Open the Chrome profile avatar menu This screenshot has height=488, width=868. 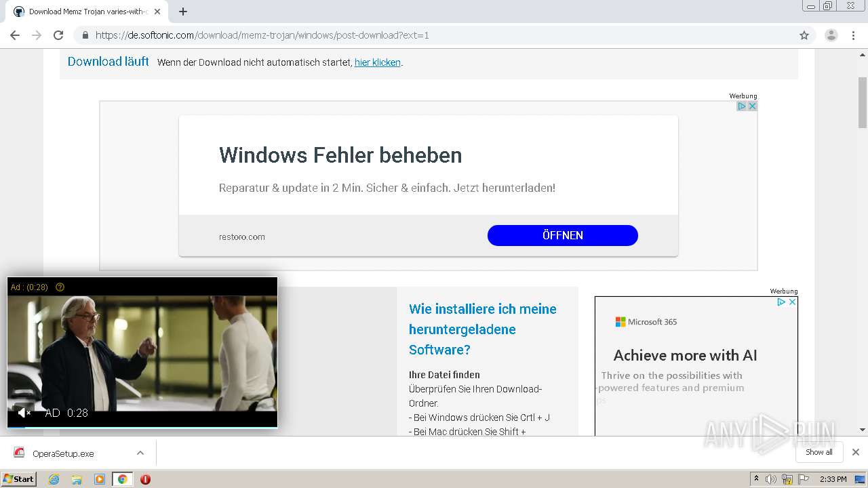(x=831, y=35)
